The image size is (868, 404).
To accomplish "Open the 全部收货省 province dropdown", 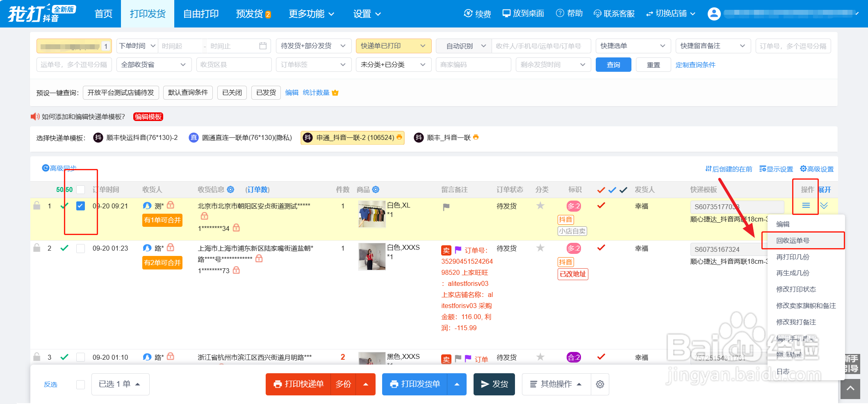I will (154, 65).
